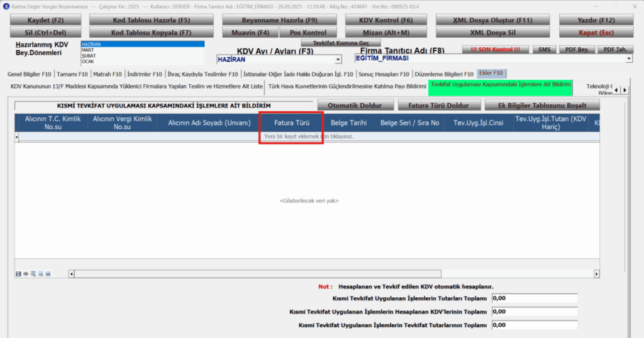Click the application icon in the title bar
This screenshot has height=338, width=644.
pyautogui.click(x=6, y=6)
